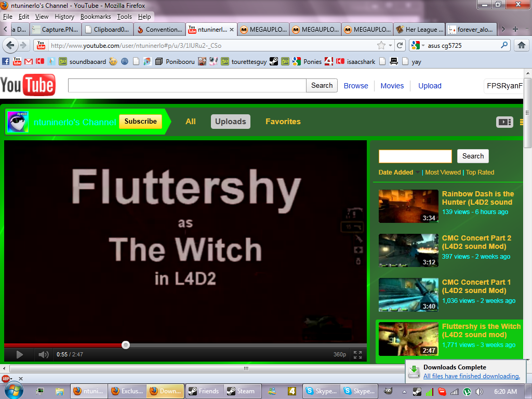
Task: Bookmark this page with the star icon
Action: (x=381, y=45)
